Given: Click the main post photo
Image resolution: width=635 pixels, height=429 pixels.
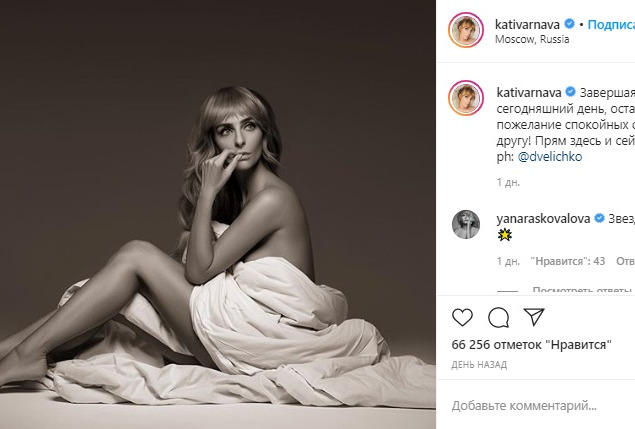Looking at the screenshot, I should pyautogui.click(x=218, y=214).
